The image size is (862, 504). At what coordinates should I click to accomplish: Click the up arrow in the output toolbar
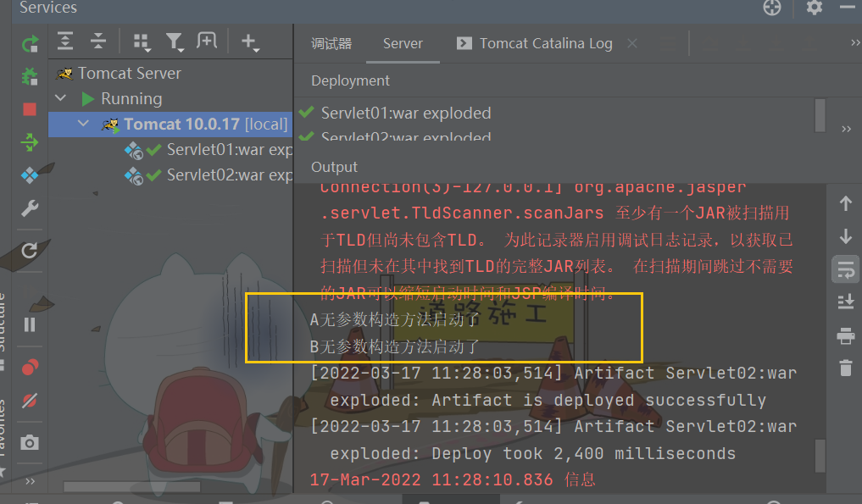point(846,203)
